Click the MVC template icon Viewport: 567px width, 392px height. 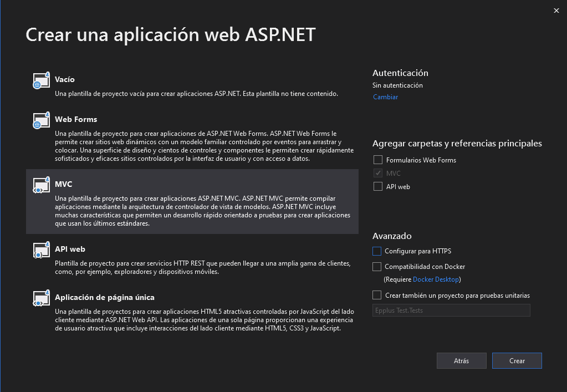[x=41, y=185]
